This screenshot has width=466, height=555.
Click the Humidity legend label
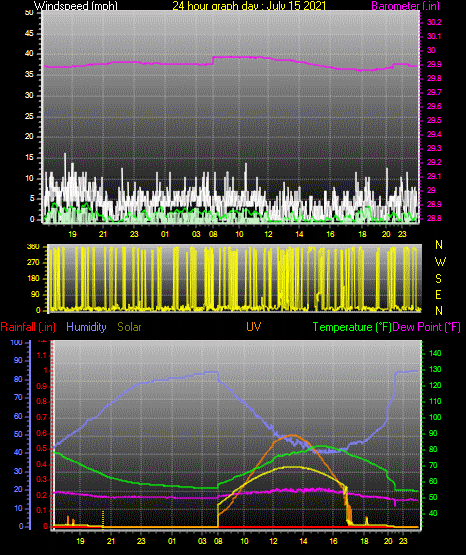tap(86, 327)
